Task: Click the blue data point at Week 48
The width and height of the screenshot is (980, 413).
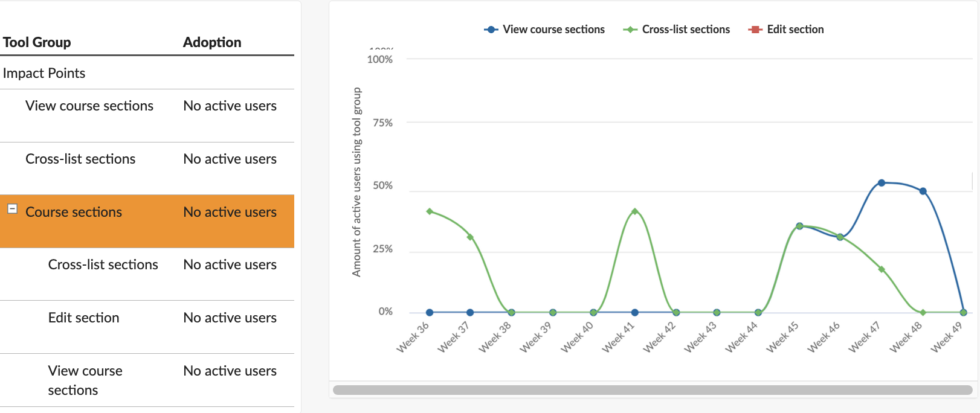Action: tap(923, 191)
